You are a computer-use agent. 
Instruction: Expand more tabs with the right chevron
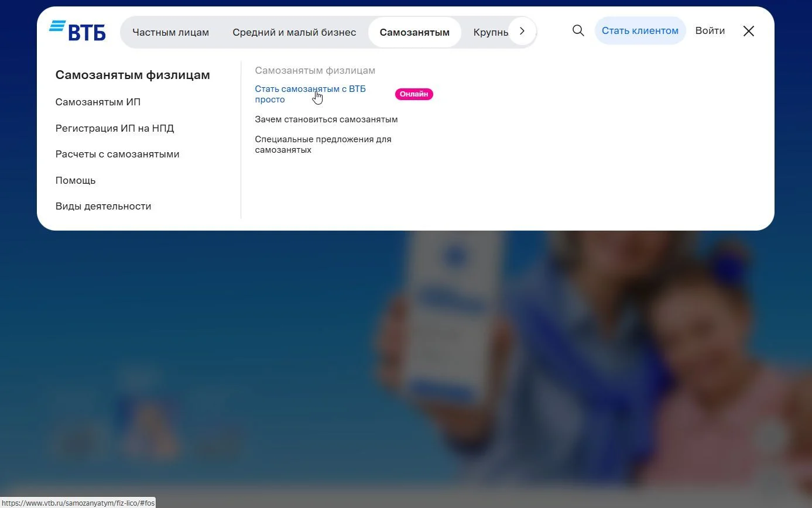[522, 31]
